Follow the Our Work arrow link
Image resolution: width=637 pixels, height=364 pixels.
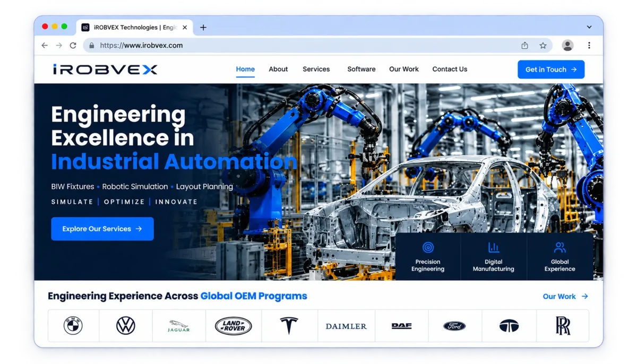point(565,297)
